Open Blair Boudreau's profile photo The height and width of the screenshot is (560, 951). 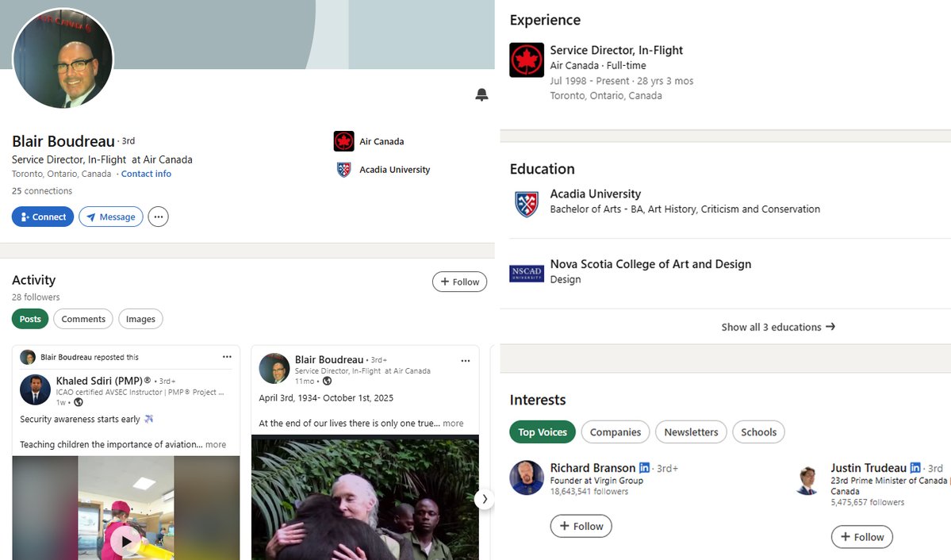click(63, 58)
